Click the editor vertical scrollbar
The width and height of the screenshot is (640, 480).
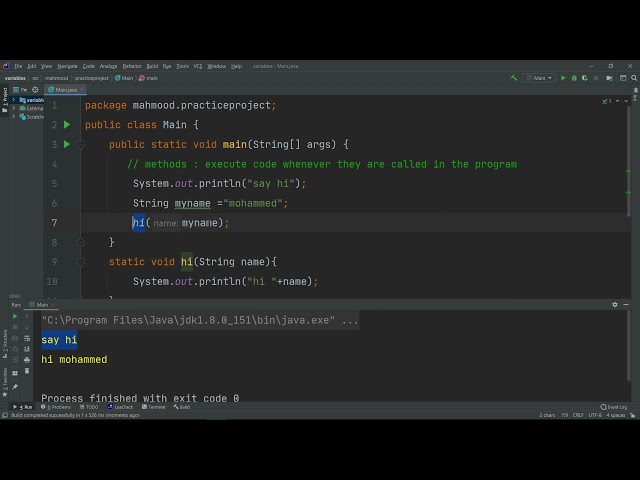coord(629,159)
